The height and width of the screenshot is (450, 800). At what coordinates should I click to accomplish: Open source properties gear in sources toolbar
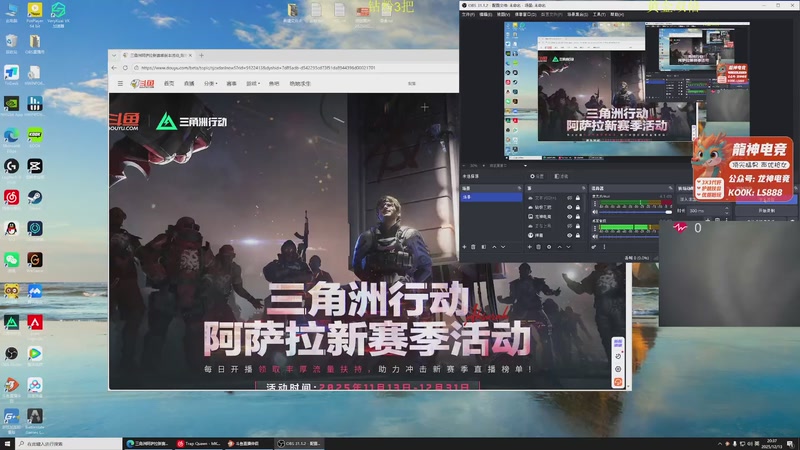point(549,247)
